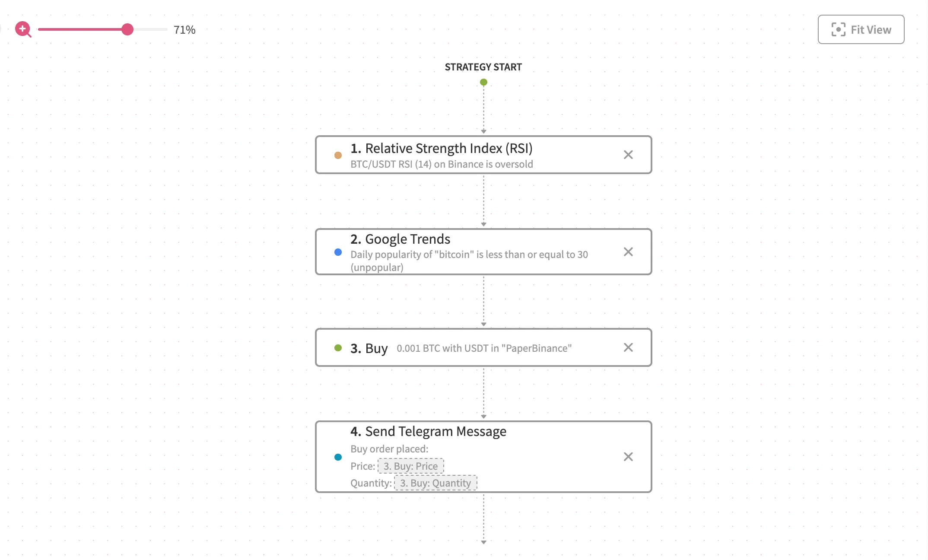The image size is (928, 560).
Task: Click the Fit View button
Action: click(x=861, y=29)
